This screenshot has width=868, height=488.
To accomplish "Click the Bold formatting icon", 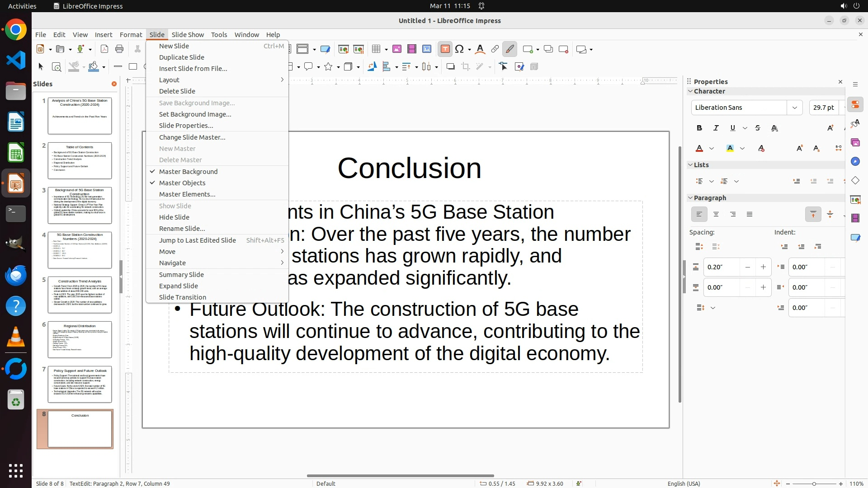I will (699, 128).
